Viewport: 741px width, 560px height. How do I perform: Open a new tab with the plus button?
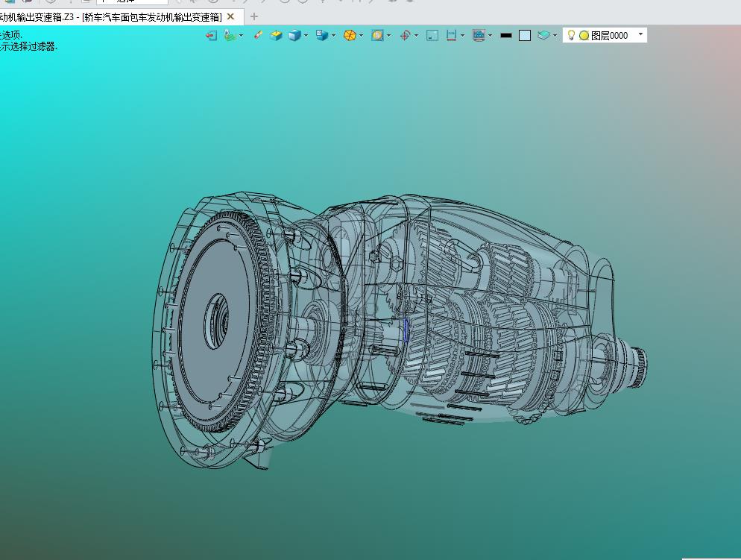254,16
